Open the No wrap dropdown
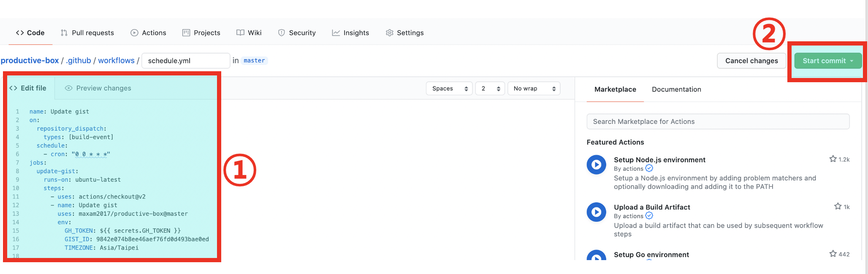The height and width of the screenshot is (274, 868). pos(534,89)
